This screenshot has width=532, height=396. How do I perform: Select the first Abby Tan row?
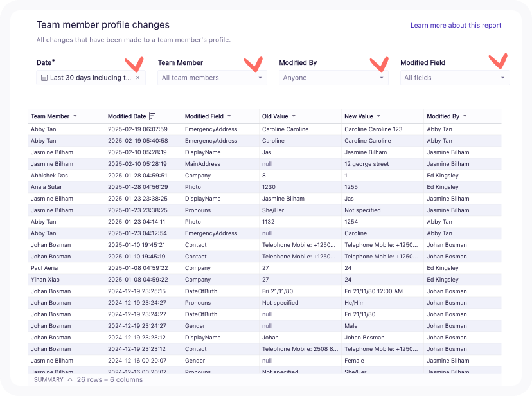pyautogui.click(x=44, y=129)
